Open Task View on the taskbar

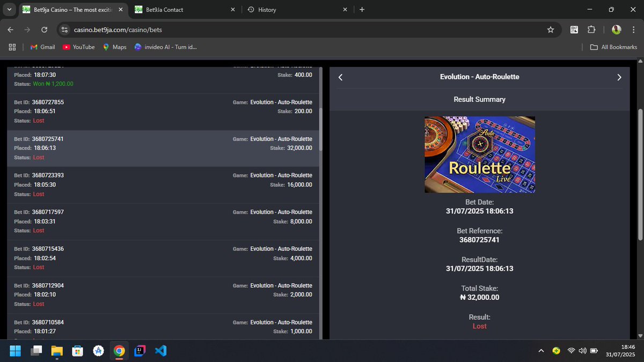pos(36,351)
